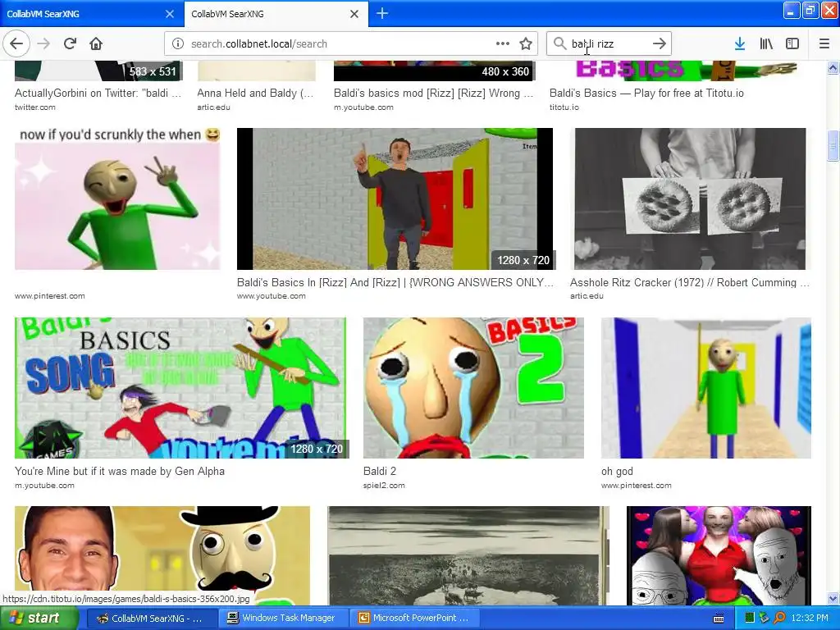Screen dimensions: 840x630
Task: Open a new browser tab
Action: [x=382, y=13]
